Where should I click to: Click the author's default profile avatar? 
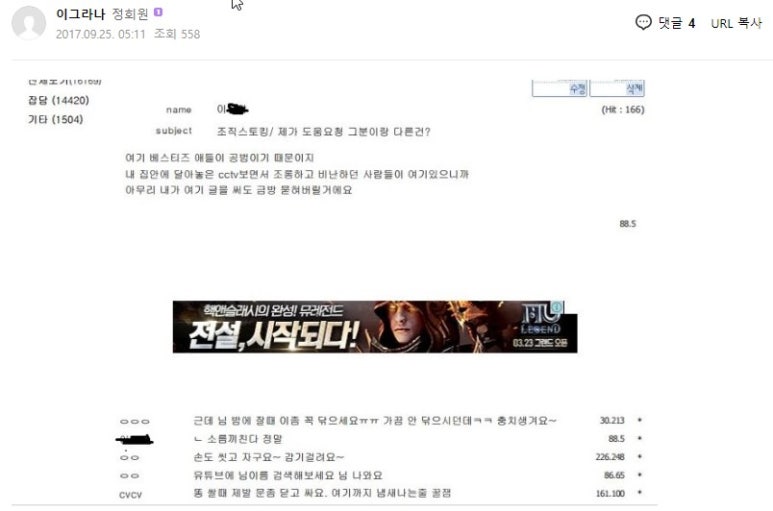29,22
